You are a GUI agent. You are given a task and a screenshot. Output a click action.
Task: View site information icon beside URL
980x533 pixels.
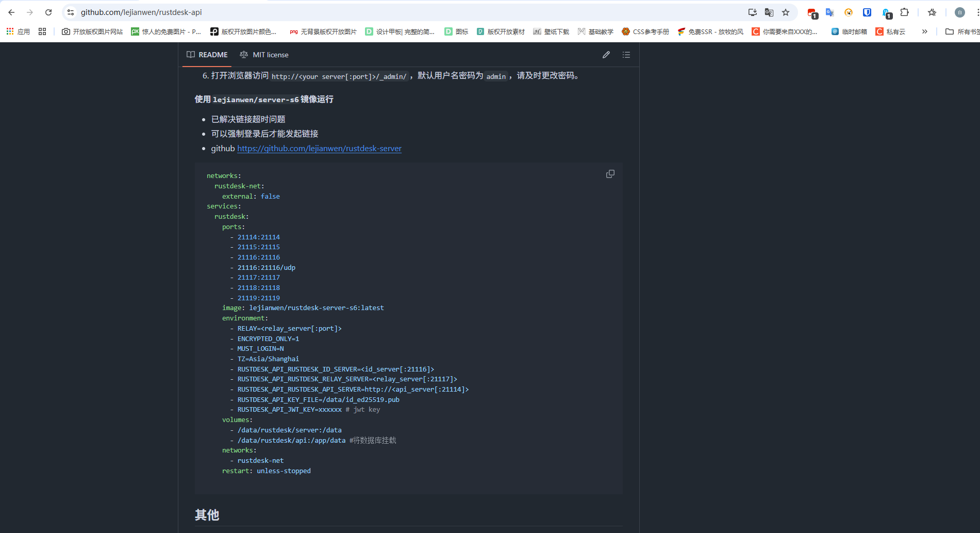(71, 12)
